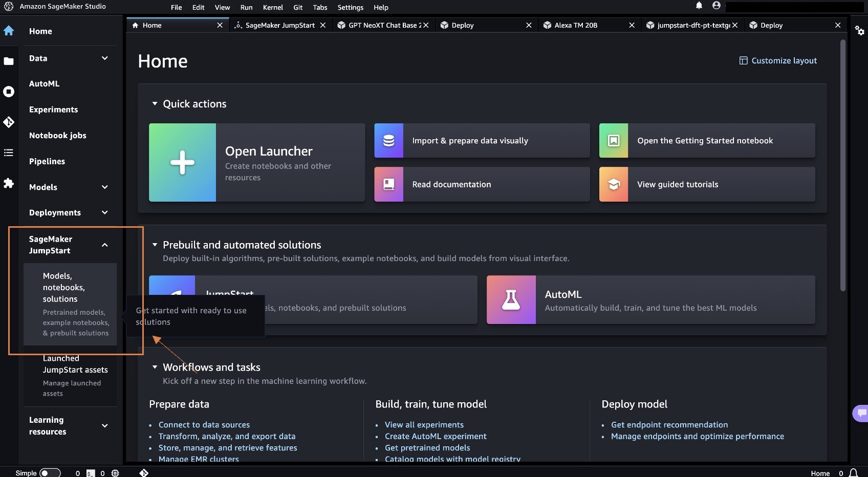868x477 pixels.
Task: Open Connect to data sources link
Action: click(204, 425)
